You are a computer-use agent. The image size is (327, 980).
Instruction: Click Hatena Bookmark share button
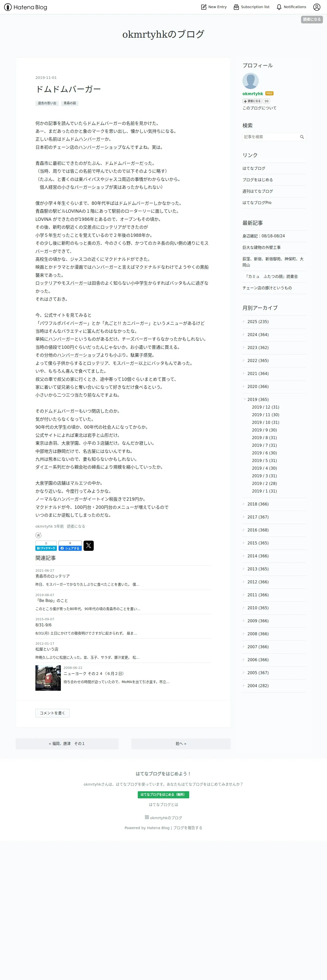point(46,545)
